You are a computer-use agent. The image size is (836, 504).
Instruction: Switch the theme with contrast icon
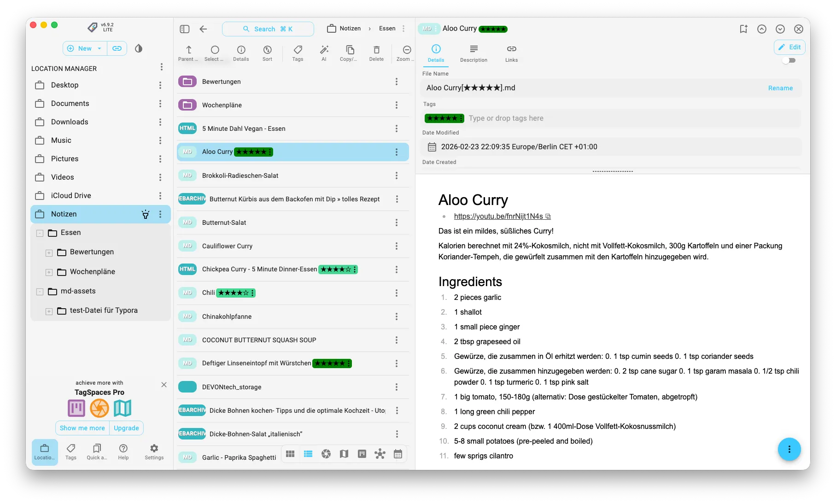(x=139, y=48)
